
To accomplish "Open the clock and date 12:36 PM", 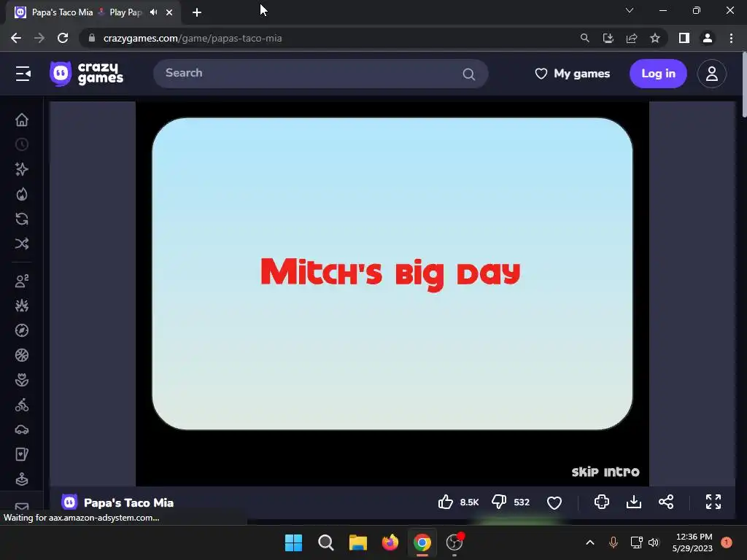I will [x=694, y=542].
